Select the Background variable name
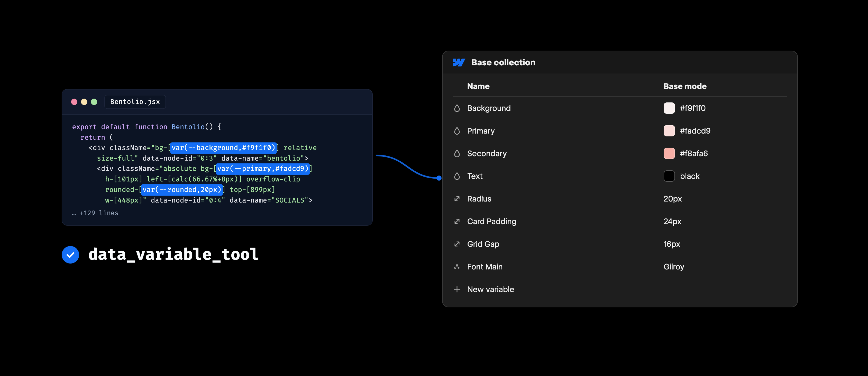The image size is (868, 376). [489, 108]
